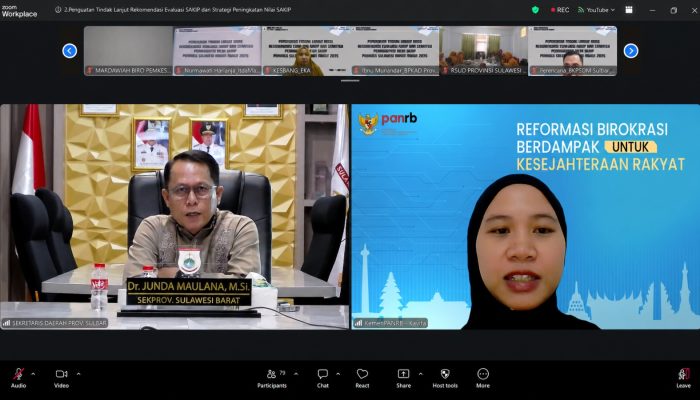Viewport: 700px width, 400px height.
Task: Click signal bars icon on Kasifa tile
Action: (358, 323)
